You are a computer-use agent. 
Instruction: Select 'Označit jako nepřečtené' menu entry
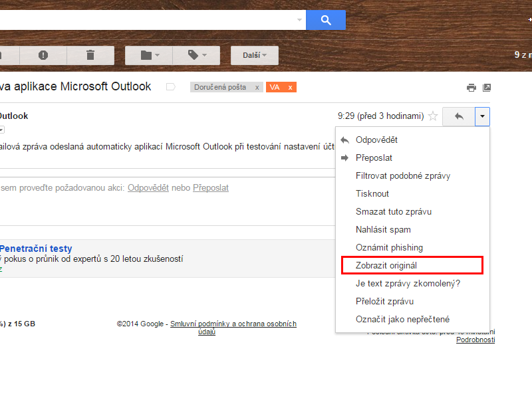[402, 319]
